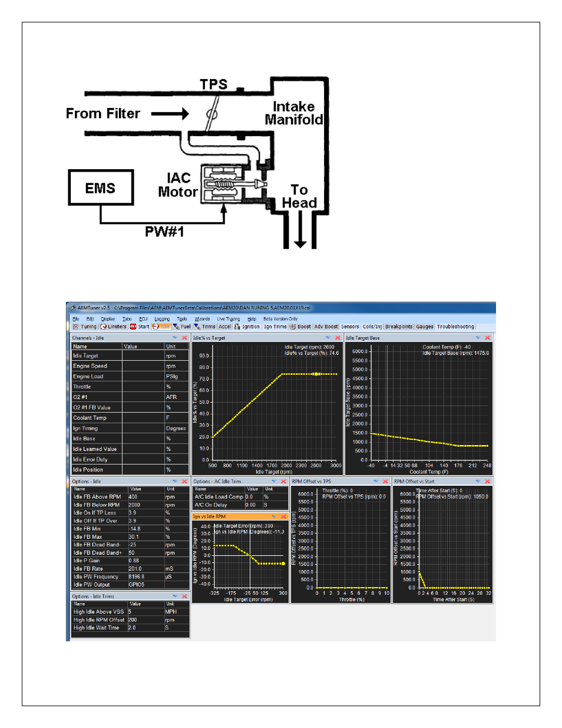The image size is (562, 728).
Task: Switch to the Troubleshooting tab
Action: 455,327
